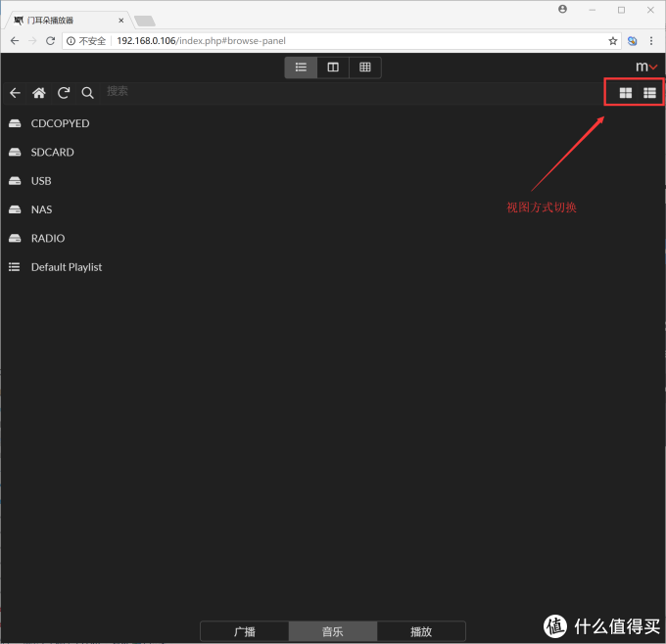Viewport: 666px width, 644px height.
Task: Focus the 搜索 search input field
Action: pyautogui.click(x=353, y=91)
